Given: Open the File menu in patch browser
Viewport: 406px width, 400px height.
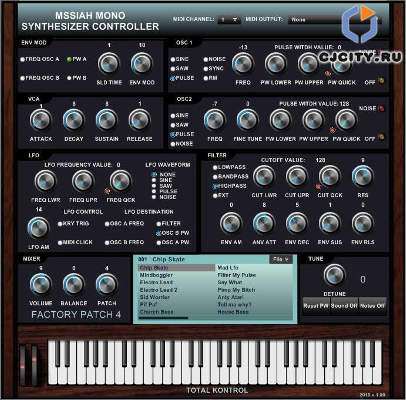Looking at the screenshot, I should [x=281, y=259].
